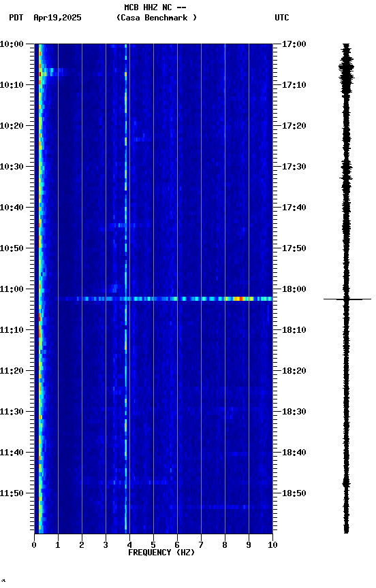Click the 1 Hz frequency axis label

tap(58, 545)
